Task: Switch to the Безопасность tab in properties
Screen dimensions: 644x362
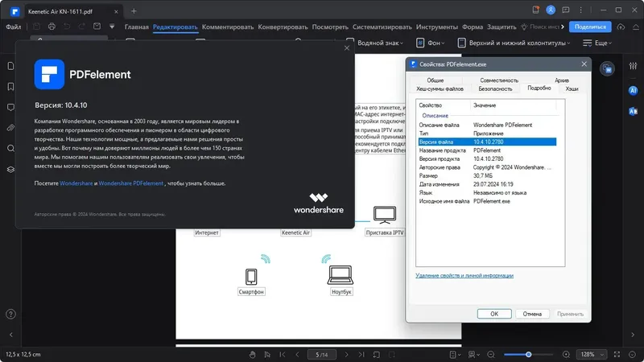Action: [495, 88]
